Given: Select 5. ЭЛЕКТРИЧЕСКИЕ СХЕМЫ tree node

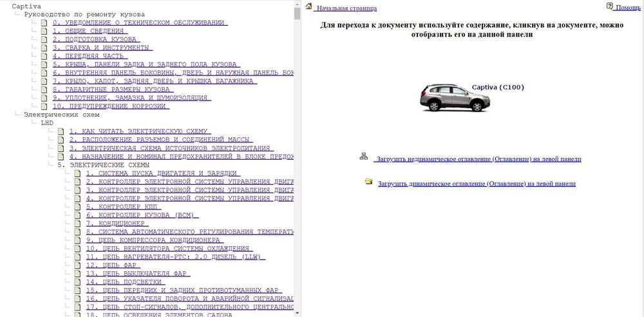Looking at the screenshot, I should [x=103, y=165].
